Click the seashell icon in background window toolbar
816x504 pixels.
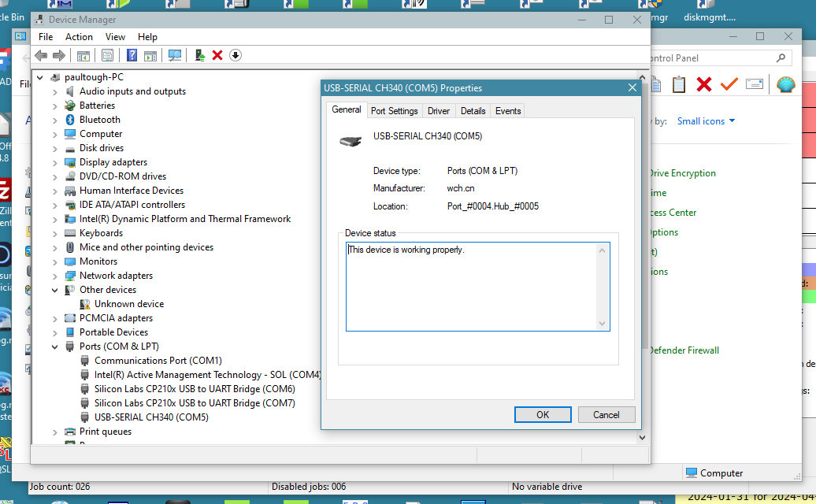coord(786,84)
